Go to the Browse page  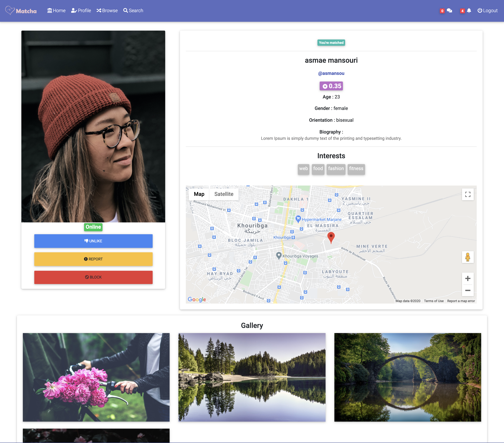pos(107,11)
